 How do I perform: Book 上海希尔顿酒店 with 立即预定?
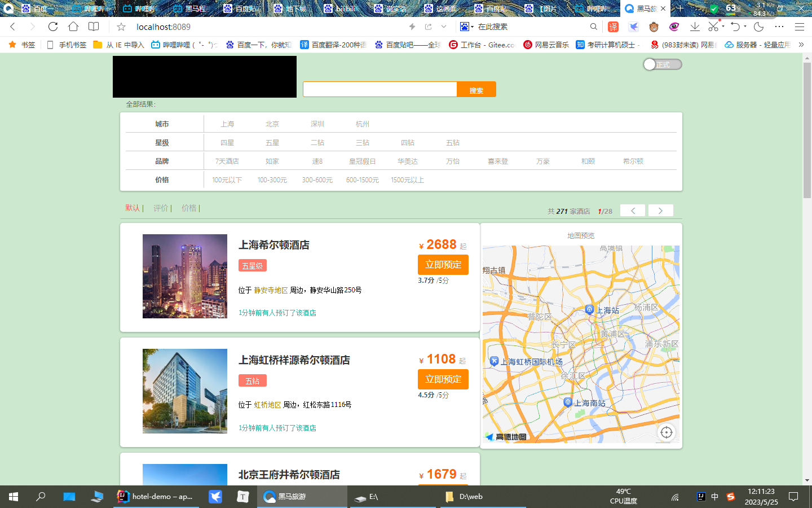click(443, 265)
